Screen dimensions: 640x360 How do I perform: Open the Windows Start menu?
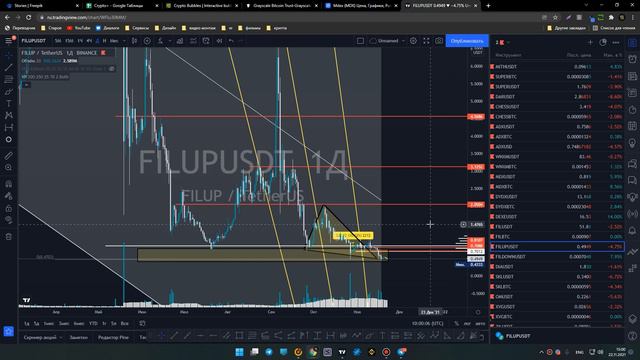coord(239,351)
